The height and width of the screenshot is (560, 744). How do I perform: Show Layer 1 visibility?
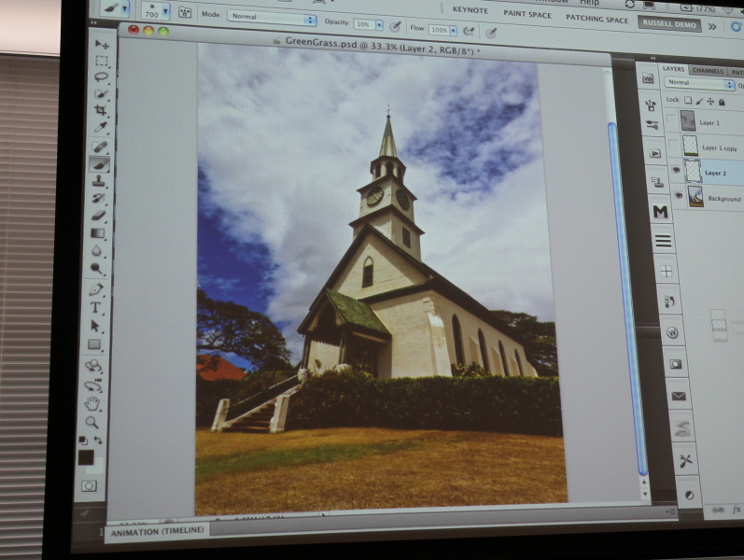(670, 120)
